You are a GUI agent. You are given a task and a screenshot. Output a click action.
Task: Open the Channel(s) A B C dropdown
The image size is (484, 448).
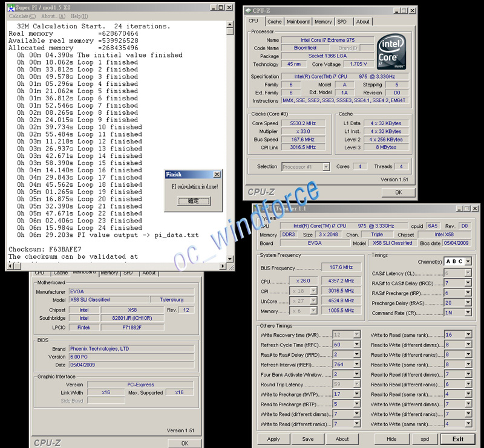pyautogui.click(x=468, y=261)
